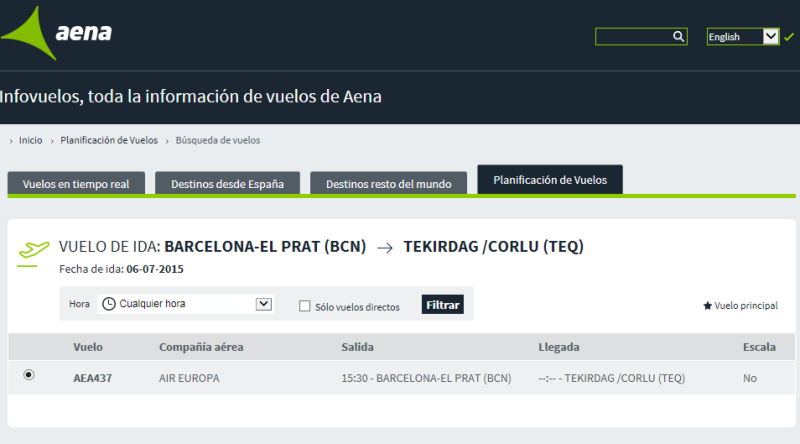Open the Destinos resto del mundo tab
Screen dimensions: 800x444
point(388,184)
